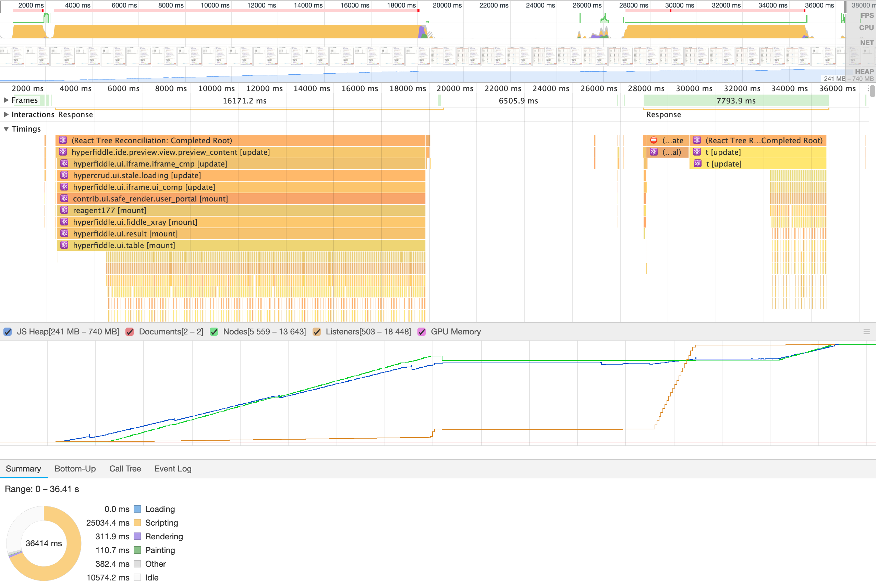This screenshot has height=588, width=876.
Task: Toggle the Nodes counter checkbox
Action: (x=214, y=332)
